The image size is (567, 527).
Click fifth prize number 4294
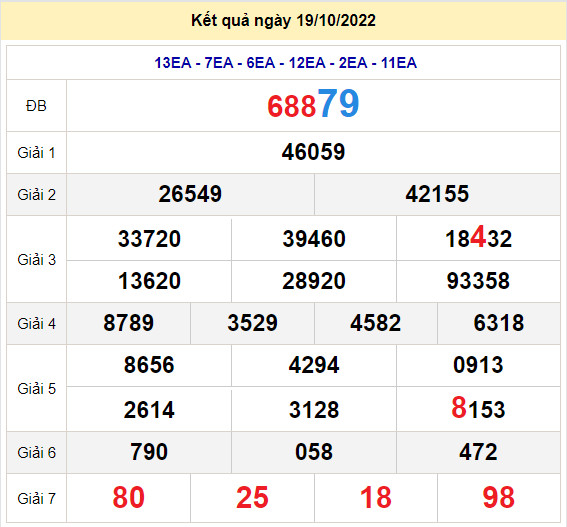tap(314, 365)
